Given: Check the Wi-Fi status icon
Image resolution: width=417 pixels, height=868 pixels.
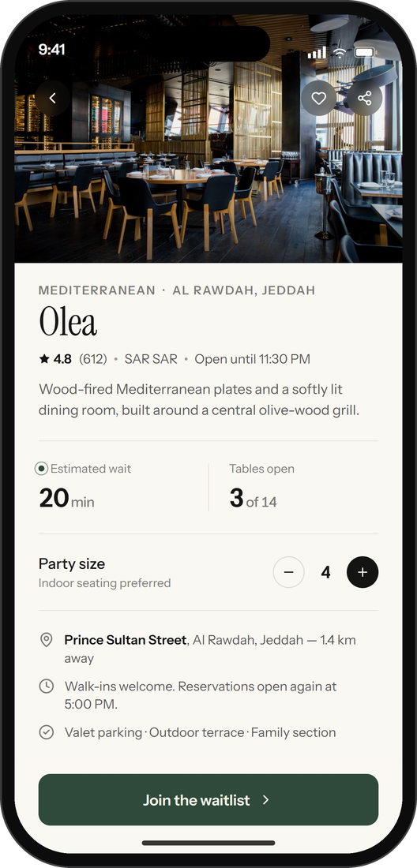Looking at the screenshot, I should point(340,53).
